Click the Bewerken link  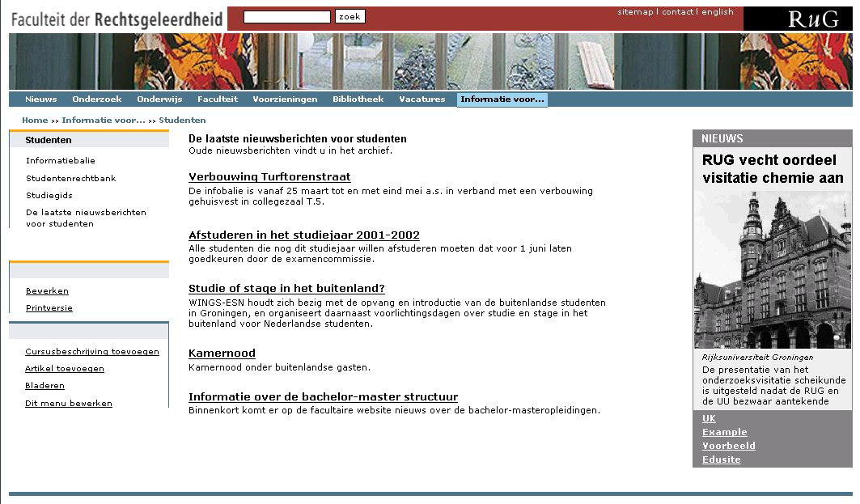click(47, 291)
